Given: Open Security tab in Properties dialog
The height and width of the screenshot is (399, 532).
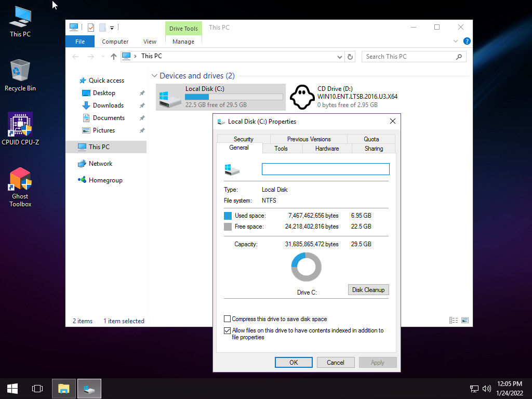Looking at the screenshot, I should click(243, 139).
